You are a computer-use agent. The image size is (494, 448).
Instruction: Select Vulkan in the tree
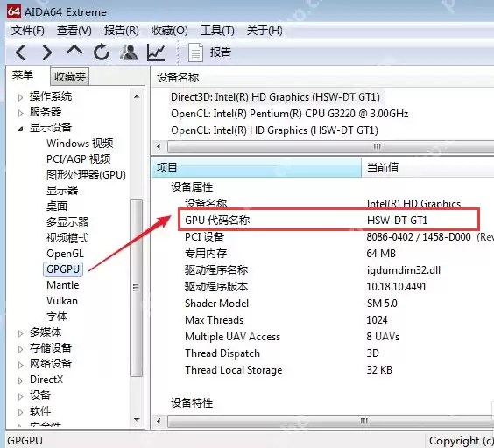click(x=62, y=301)
